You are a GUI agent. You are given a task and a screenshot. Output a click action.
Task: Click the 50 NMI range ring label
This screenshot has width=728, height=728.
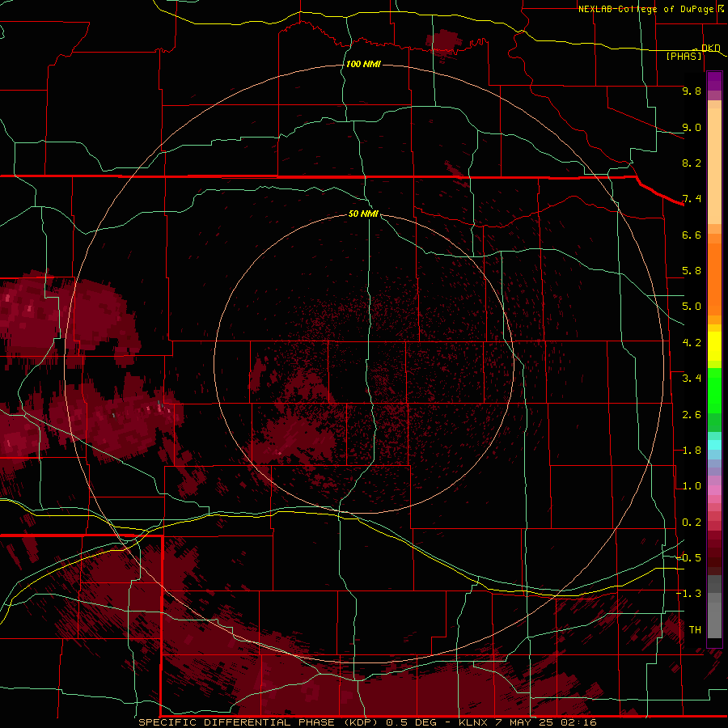pyautogui.click(x=363, y=214)
